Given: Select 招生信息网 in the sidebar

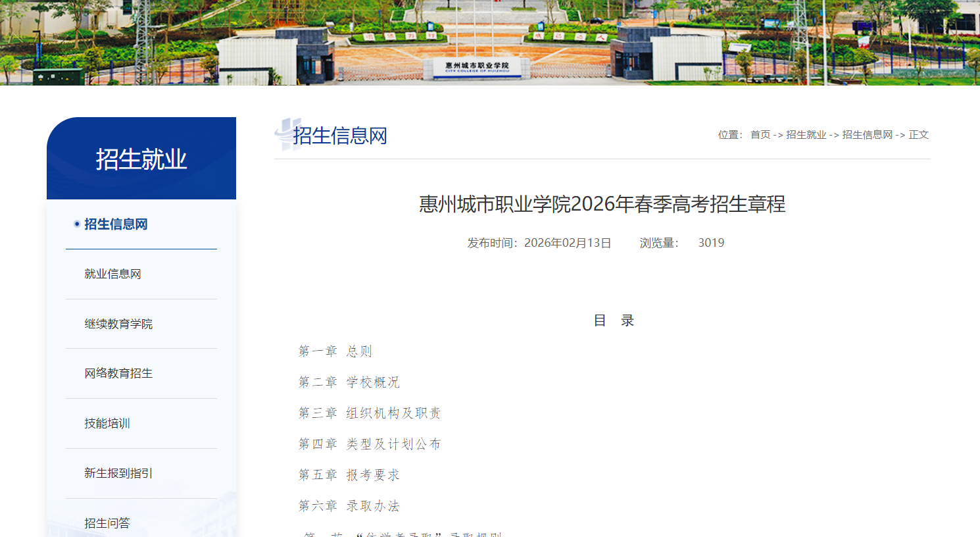Looking at the screenshot, I should click(x=117, y=224).
